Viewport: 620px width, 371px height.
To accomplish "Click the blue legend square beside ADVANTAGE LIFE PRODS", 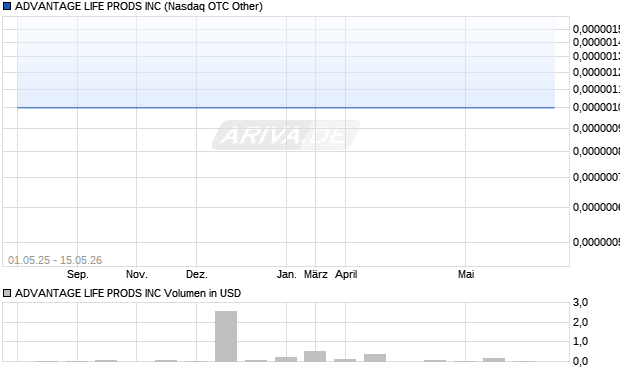I will (7, 6).
